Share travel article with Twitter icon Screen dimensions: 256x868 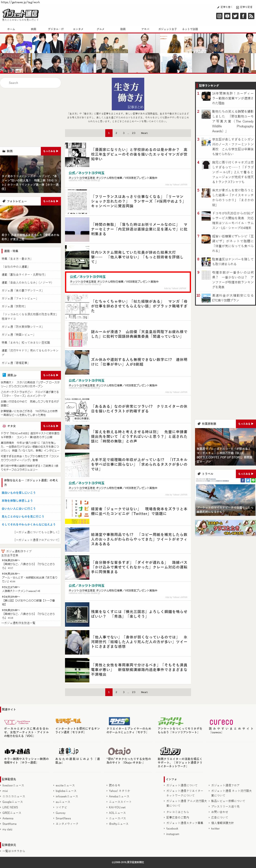pyautogui.click(x=248, y=480)
